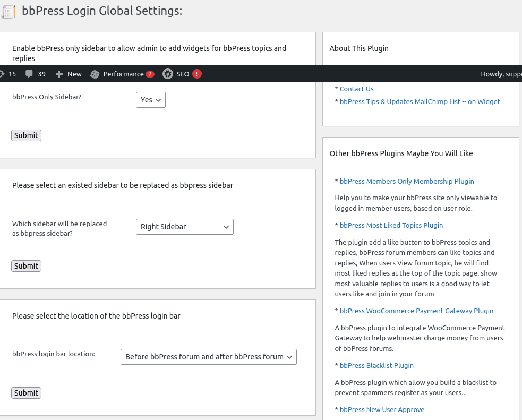Click the red Performance badge showing 2

(150, 74)
